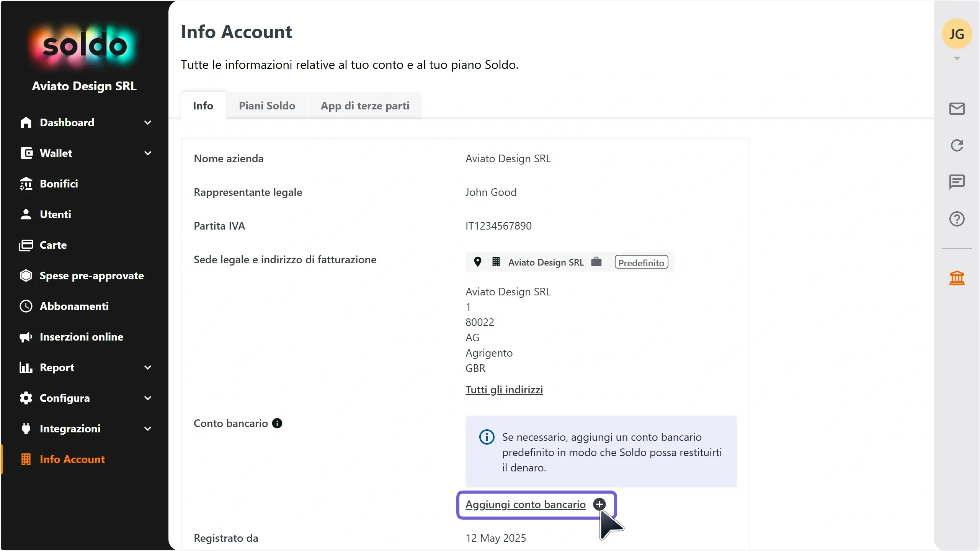Click the refresh arrow icon

(957, 145)
